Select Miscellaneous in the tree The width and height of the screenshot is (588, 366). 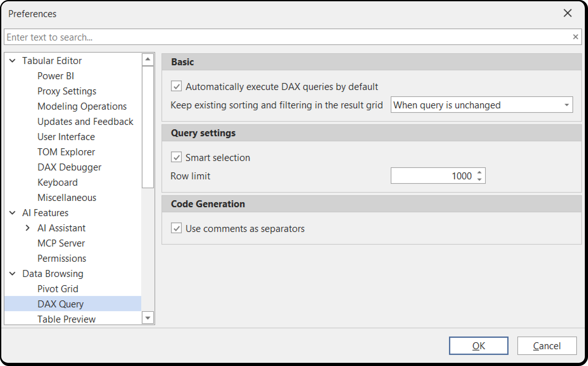(x=67, y=197)
